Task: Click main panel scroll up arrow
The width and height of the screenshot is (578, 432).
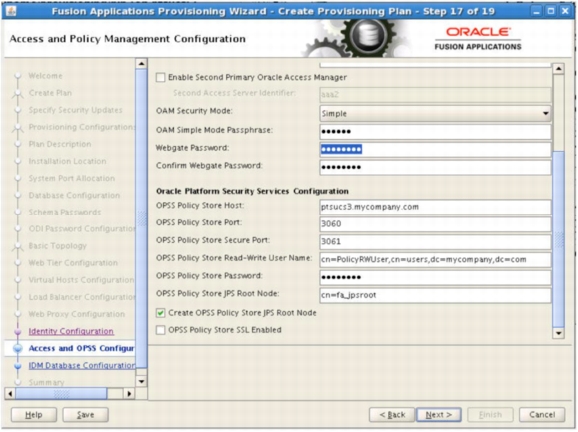Action: coord(559,69)
